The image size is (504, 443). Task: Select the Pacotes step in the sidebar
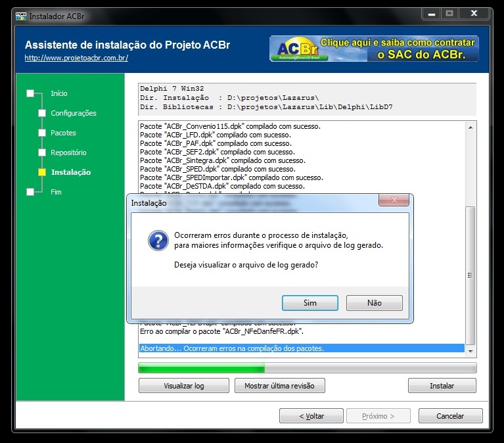(x=63, y=133)
